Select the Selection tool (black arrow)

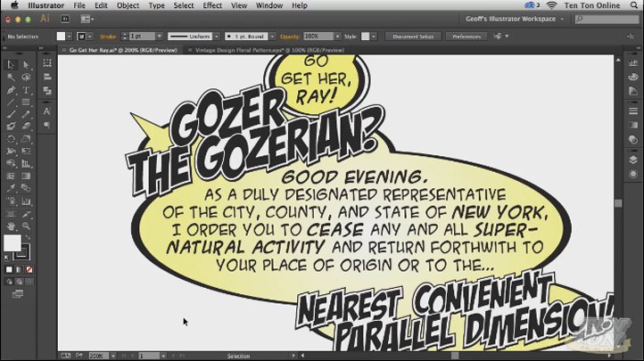tap(11, 65)
